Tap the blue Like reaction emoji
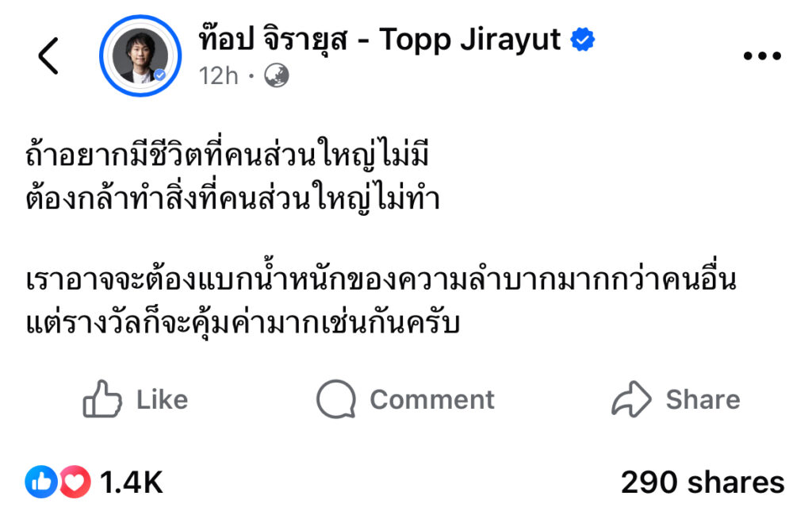Screen dimensions: 812x519 41,482
